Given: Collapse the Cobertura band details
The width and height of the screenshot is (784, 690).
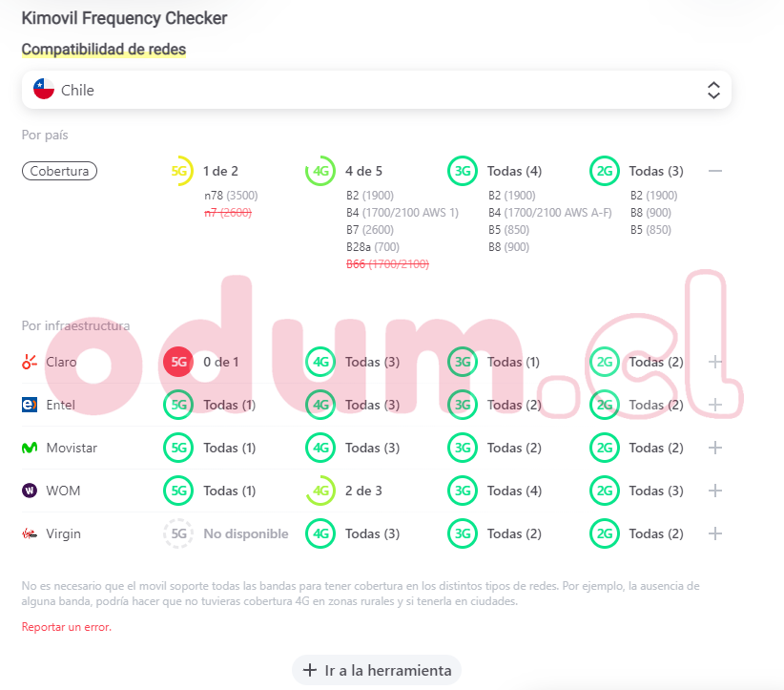Looking at the screenshot, I should pos(715,172).
